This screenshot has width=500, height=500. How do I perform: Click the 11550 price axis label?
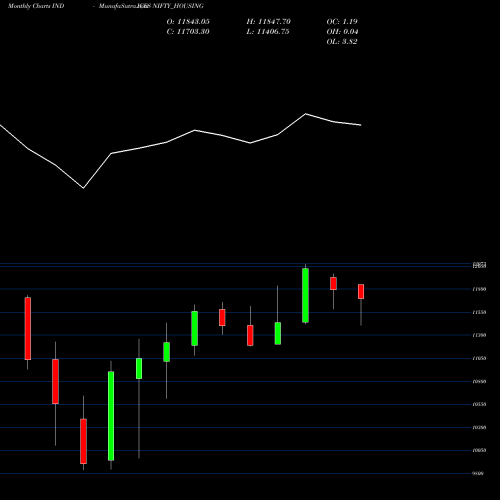point(479,312)
